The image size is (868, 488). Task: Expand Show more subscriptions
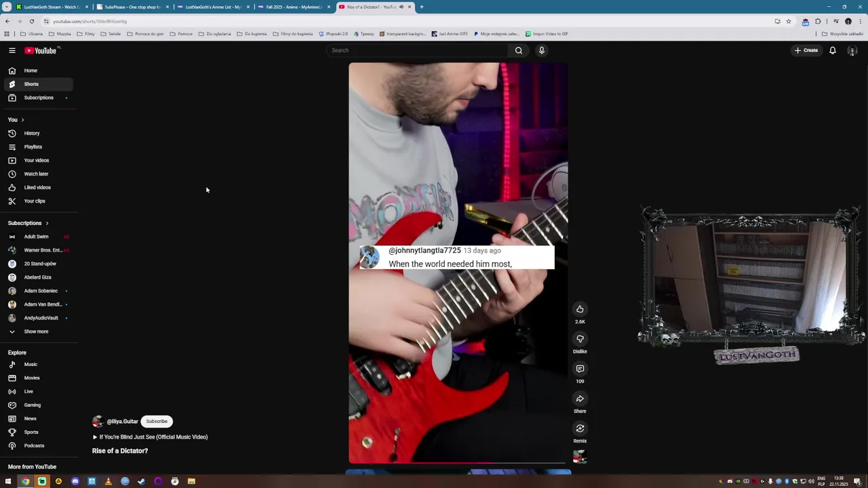point(38,331)
